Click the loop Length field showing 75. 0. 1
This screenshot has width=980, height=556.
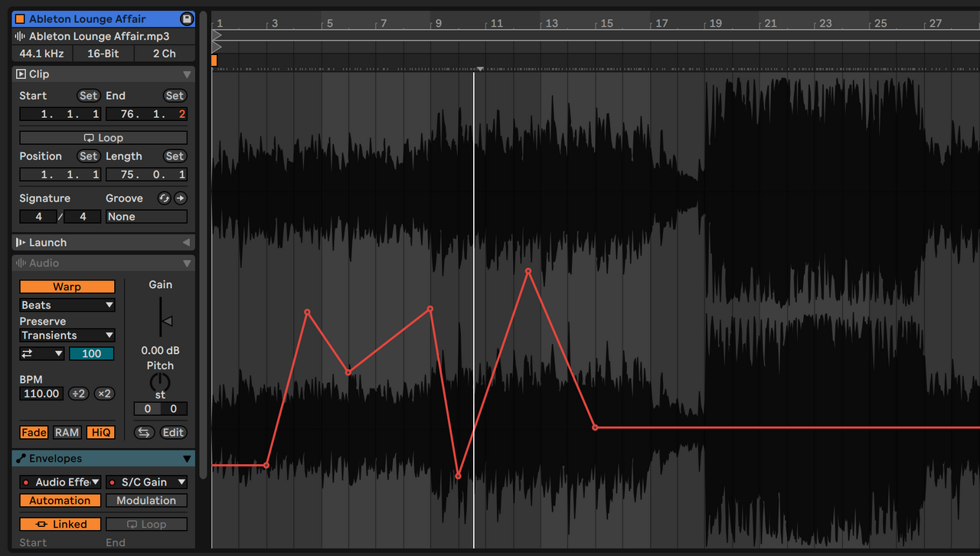tap(146, 175)
